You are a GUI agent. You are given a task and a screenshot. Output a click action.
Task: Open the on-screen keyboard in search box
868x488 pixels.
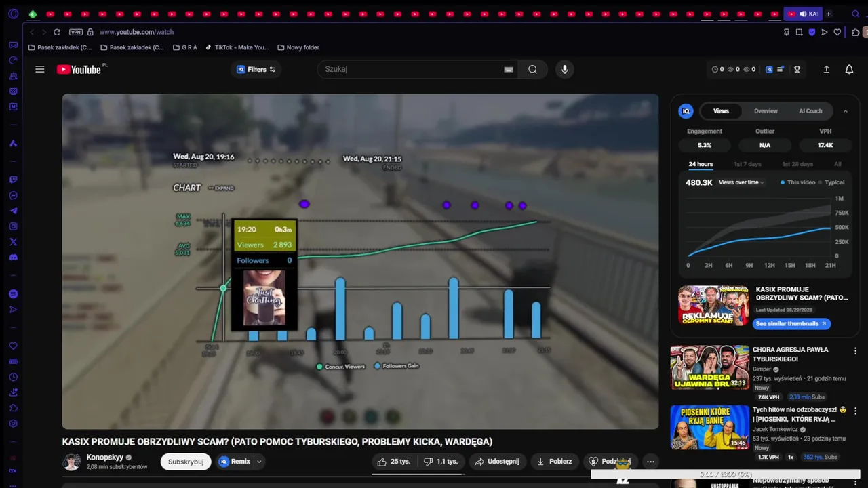coord(509,69)
